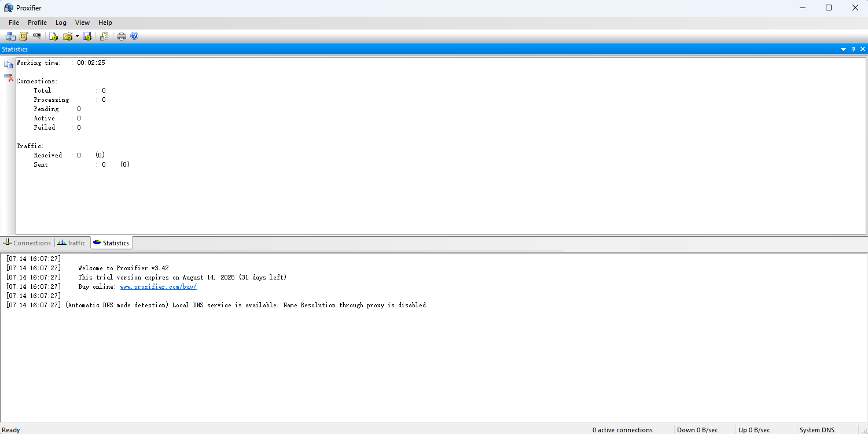868x434 pixels.
Task: Open the Profile checklist toolbar icon
Action: [104, 36]
